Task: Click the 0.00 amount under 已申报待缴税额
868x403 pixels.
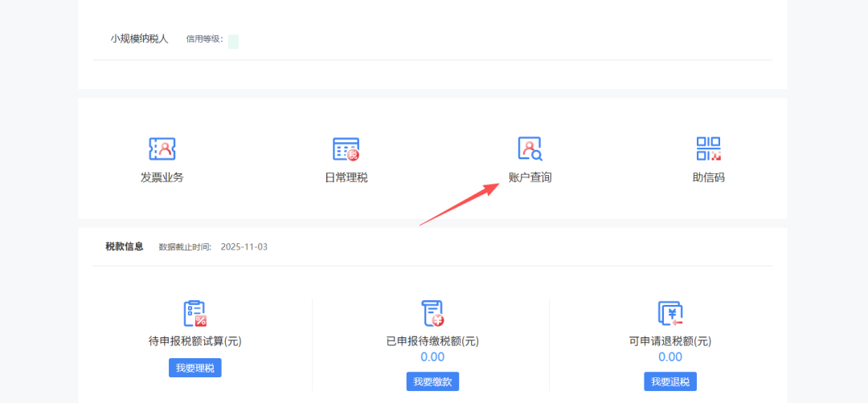Action: pos(432,357)
